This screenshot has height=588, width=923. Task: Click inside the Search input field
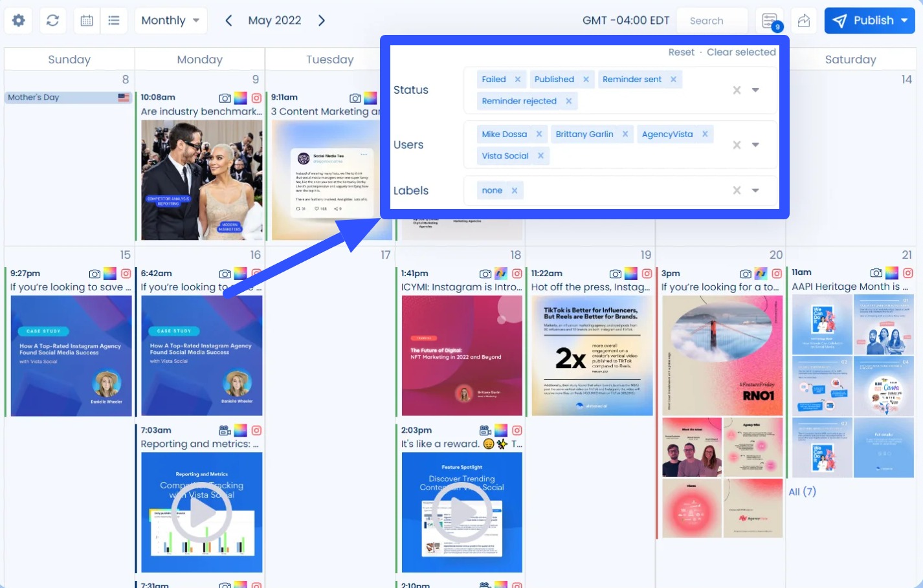pyautogui.click(x=712, y=20)
